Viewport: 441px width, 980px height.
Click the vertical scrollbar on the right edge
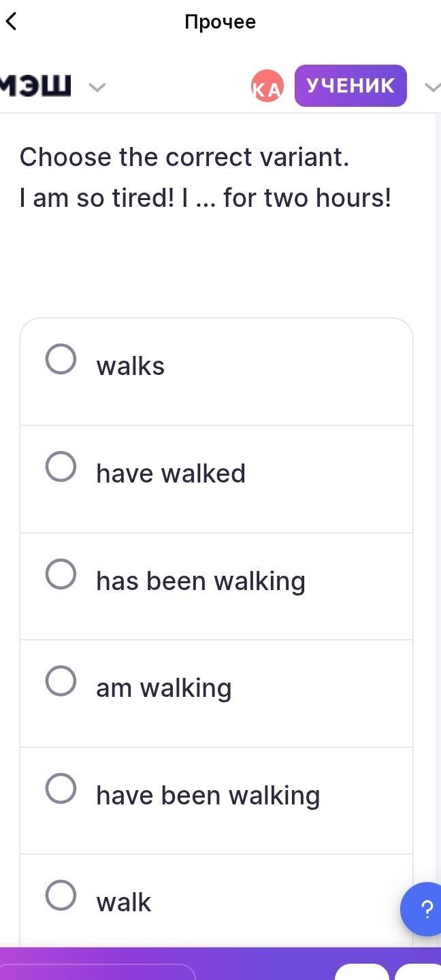pos(438,529)
